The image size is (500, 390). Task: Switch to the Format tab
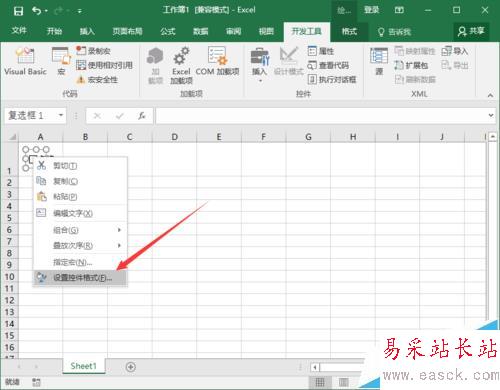[x=349, y=31]
